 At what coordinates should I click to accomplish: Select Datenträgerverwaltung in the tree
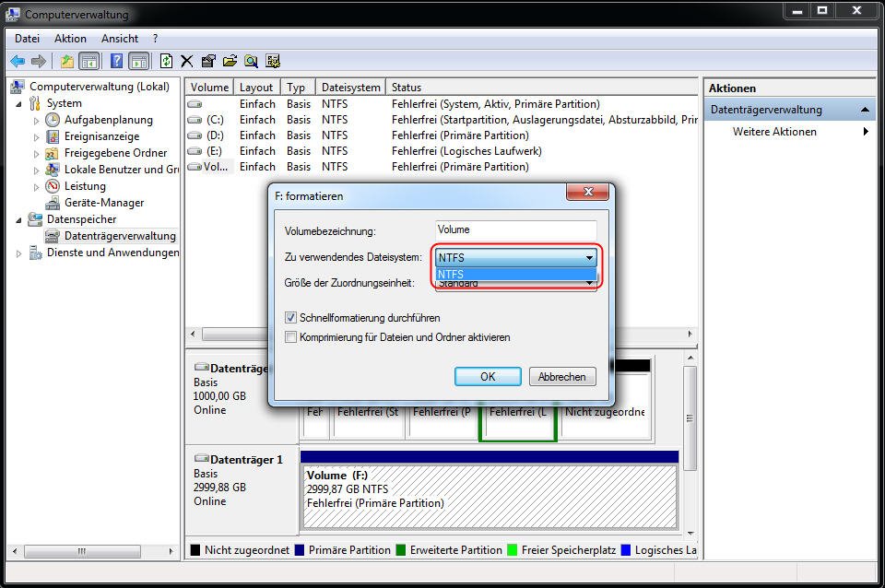[x=120, y=236]
